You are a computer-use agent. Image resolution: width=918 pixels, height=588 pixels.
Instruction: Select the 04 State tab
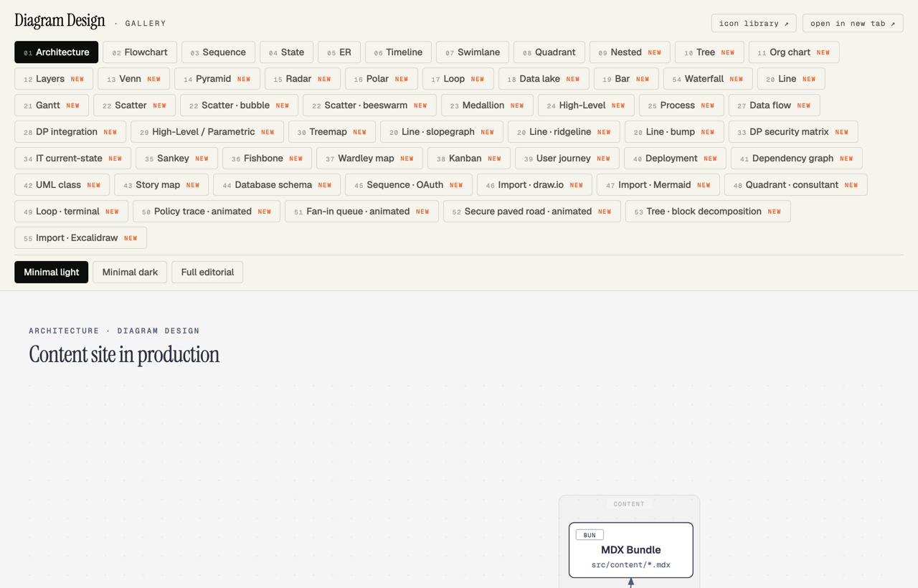[286, 52]
